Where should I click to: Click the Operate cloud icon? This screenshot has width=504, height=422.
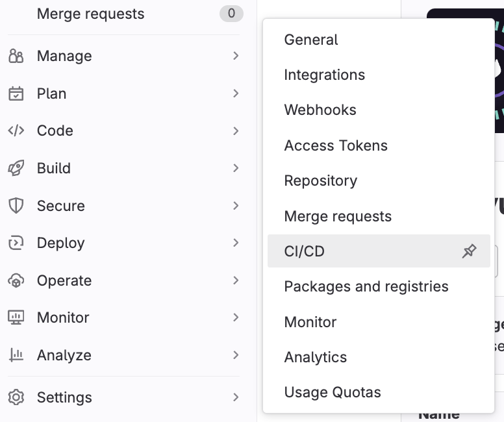[16, 280]
